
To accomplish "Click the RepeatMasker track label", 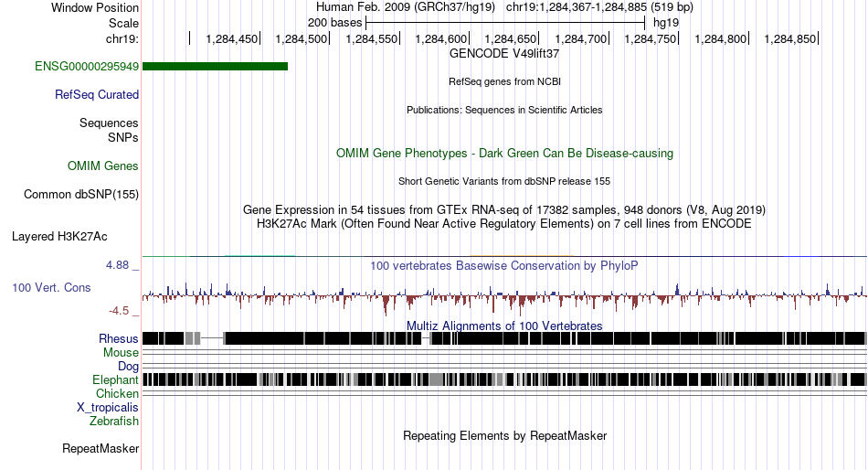I will pyautogui.click(x=101, y=449).
